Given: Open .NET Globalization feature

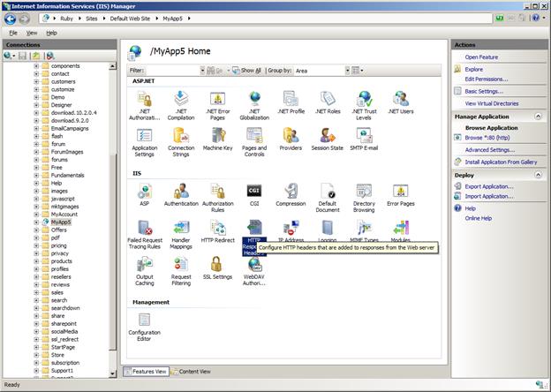Looking at the screenshot, I should point(254,105).
